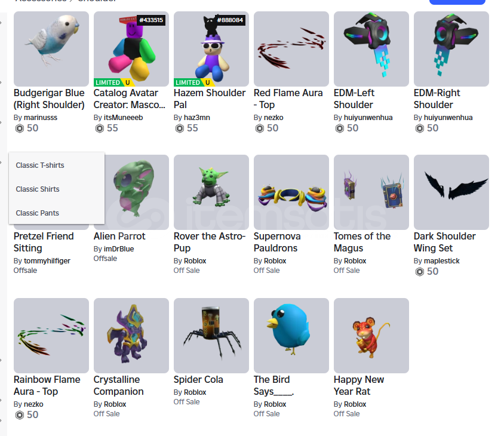Image resolution: width=504 pixels, height=436 pixels.
Task: Click the Crystalline Companion item image
Action: pos(131,335)
